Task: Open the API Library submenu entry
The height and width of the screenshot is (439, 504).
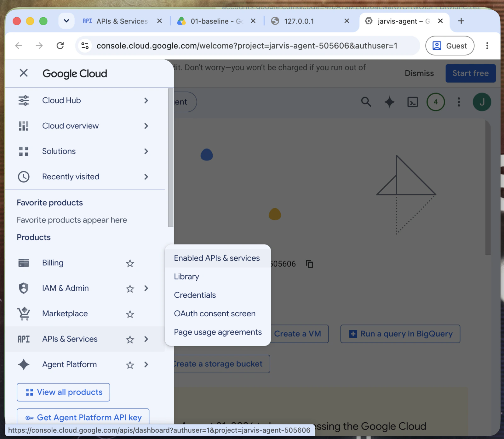Action: tap(218, 277)
